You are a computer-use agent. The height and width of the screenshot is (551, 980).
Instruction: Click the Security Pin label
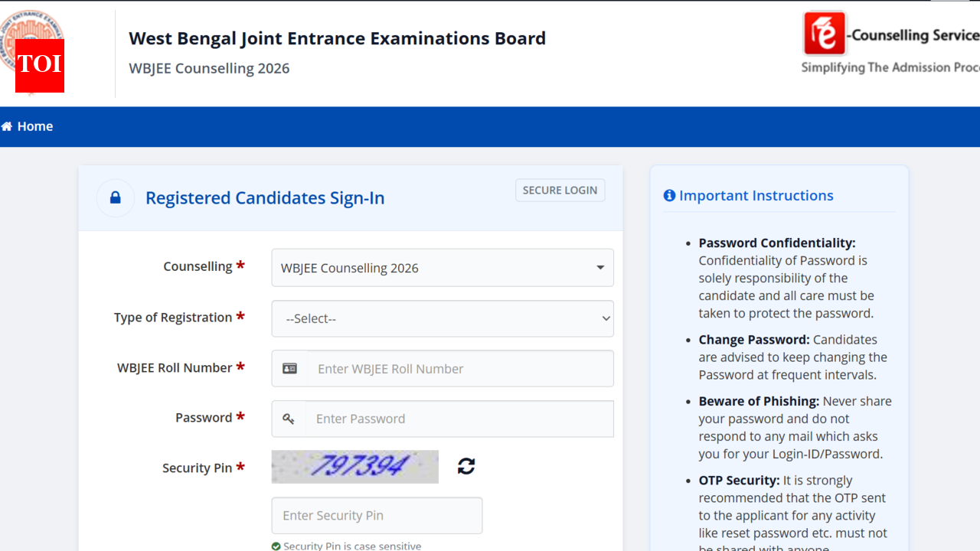pos(197,468)
